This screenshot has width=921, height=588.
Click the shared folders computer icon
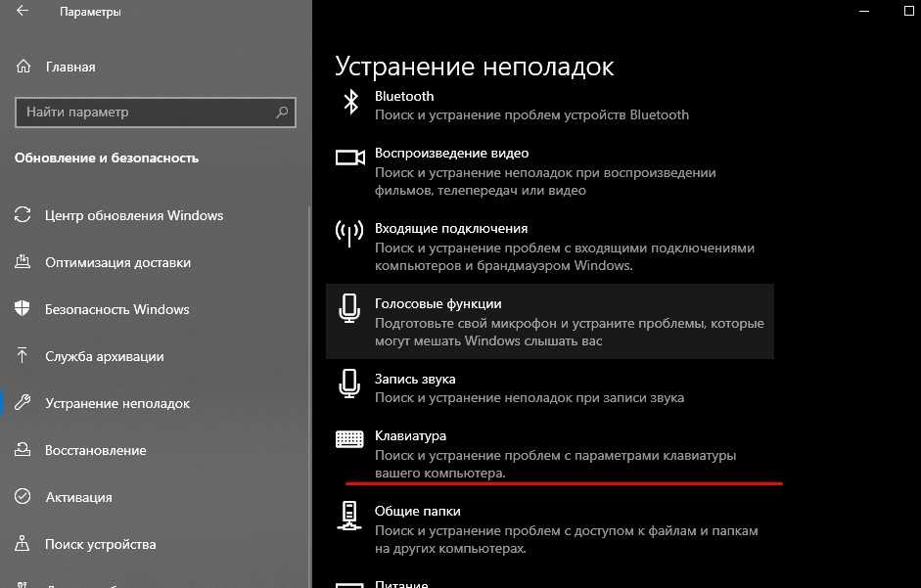(348, 516)
